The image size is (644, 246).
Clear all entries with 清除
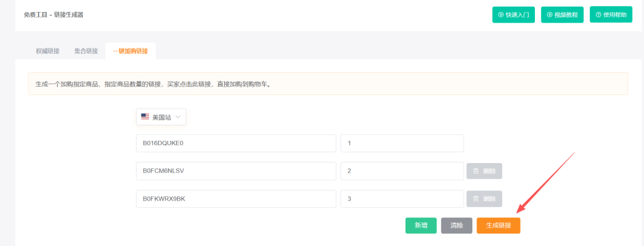click(457, 226)
